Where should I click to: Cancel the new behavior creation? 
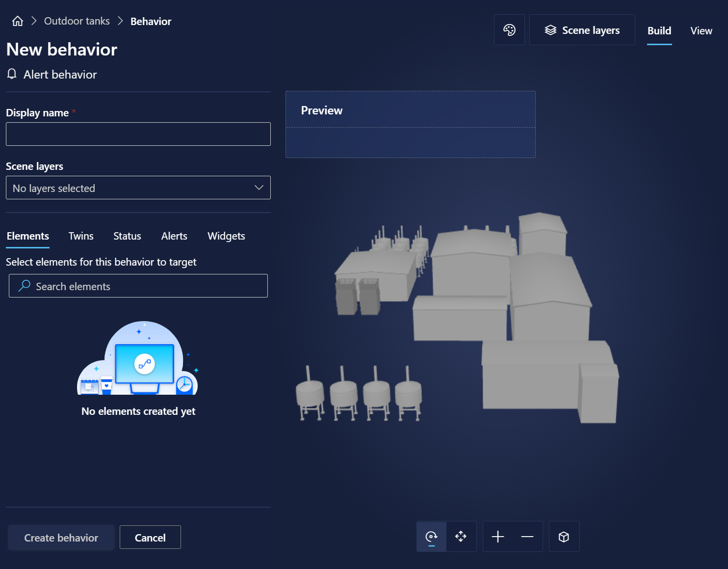[150, 537]
